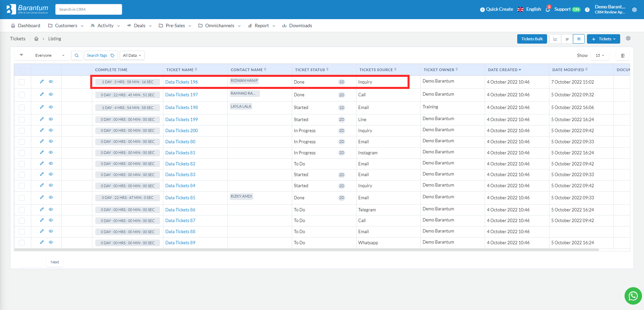Tick the select-all header checkbox

(x=22, y=70)
